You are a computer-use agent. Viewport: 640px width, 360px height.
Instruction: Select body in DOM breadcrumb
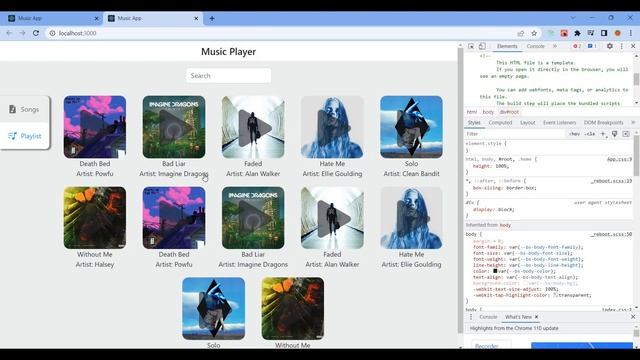pyautogui.click(x=488, y=112)
